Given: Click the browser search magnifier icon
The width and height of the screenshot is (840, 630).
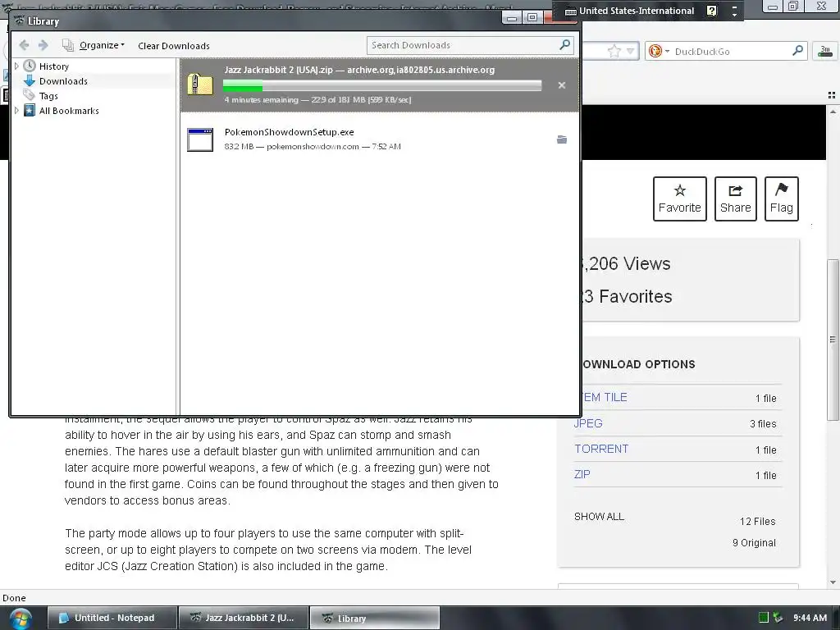Looking at the screenshot, I should (797, 51).
